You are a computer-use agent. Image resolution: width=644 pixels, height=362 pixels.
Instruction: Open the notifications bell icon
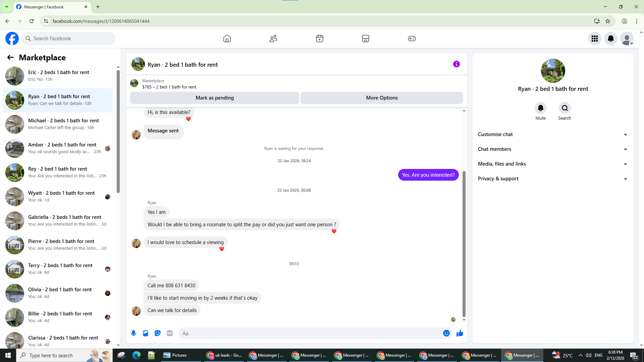[x=611, y=39]
